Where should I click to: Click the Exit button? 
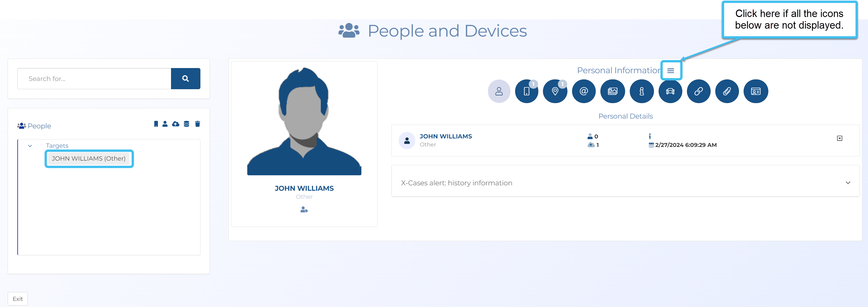[18, 299]
